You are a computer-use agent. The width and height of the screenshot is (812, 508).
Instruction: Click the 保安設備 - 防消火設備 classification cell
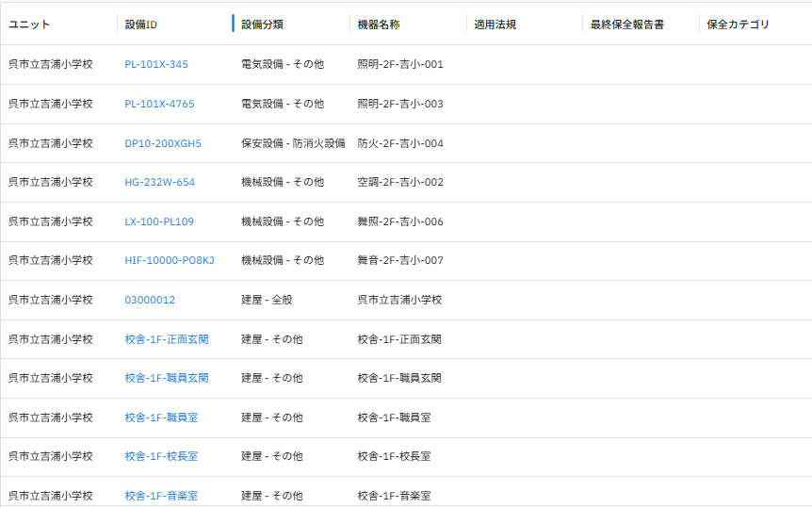293,143
